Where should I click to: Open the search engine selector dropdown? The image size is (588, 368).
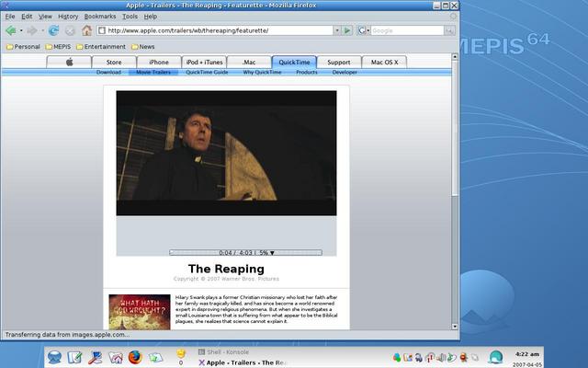[364, 30]
